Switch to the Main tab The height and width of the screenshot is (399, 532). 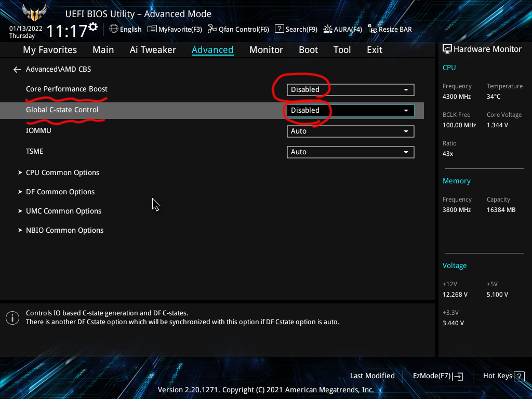click(x=103, y=50)
